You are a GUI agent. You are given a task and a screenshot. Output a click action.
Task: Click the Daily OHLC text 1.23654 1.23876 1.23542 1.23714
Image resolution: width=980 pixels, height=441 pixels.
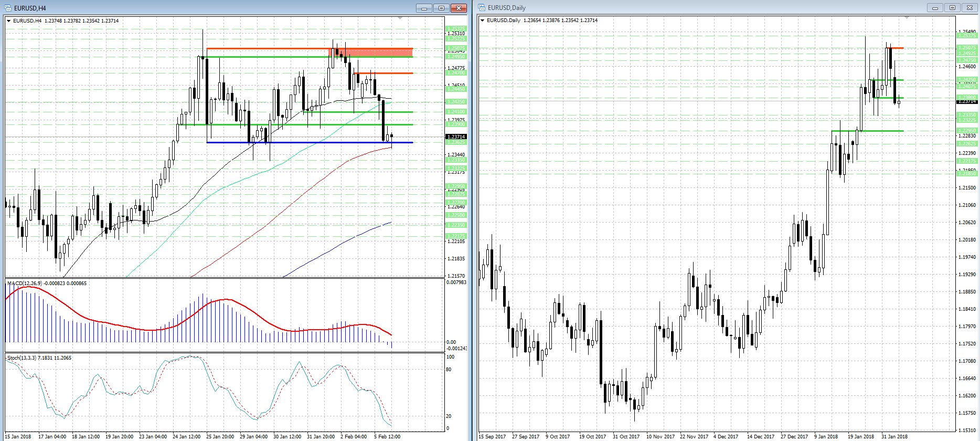tap(561, 20)
